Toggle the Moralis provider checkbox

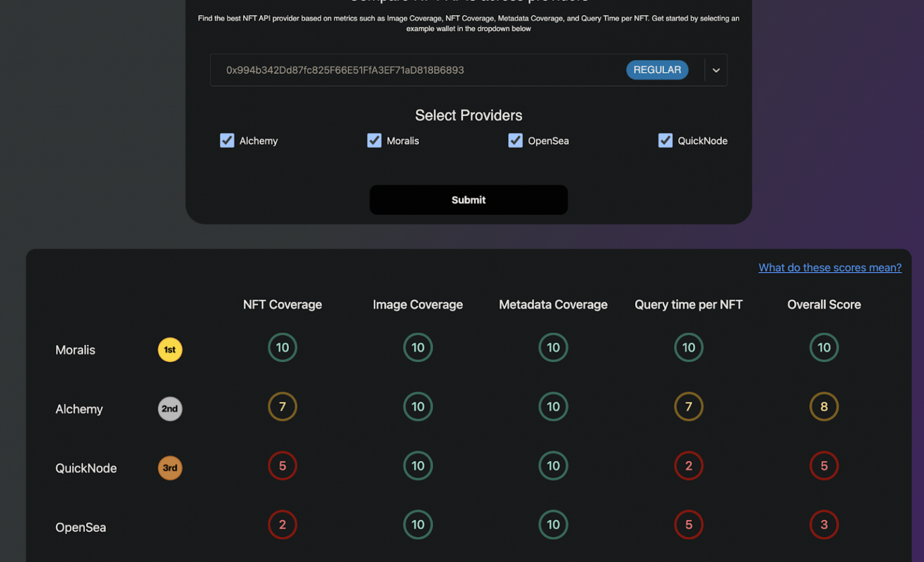(x=374, y=141)
